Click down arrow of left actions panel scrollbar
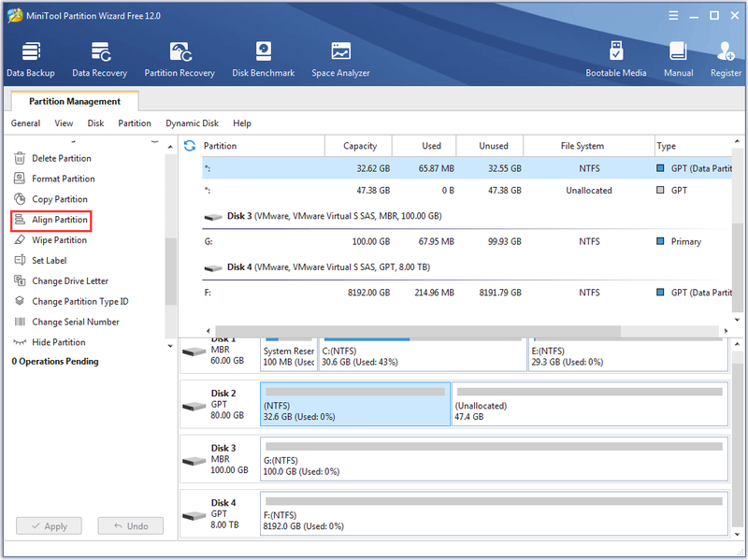The image size is (748, 560). click(170, 346)
